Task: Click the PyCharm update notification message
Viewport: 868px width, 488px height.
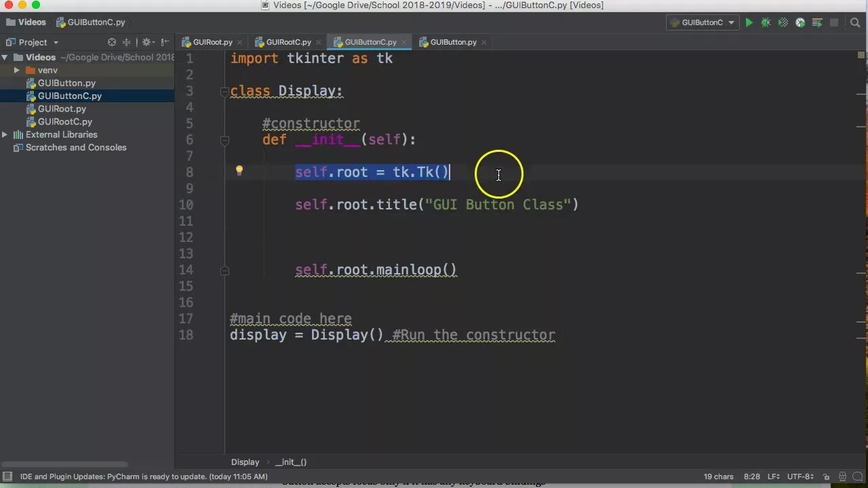Action: [x=144, y=476]
